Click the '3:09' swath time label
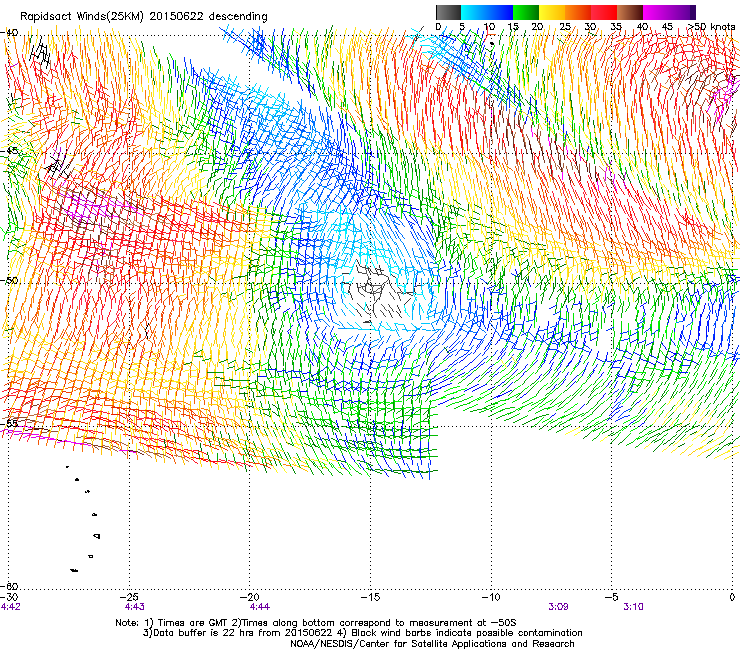Screen dimensions: 740x650 coord(558,607)
